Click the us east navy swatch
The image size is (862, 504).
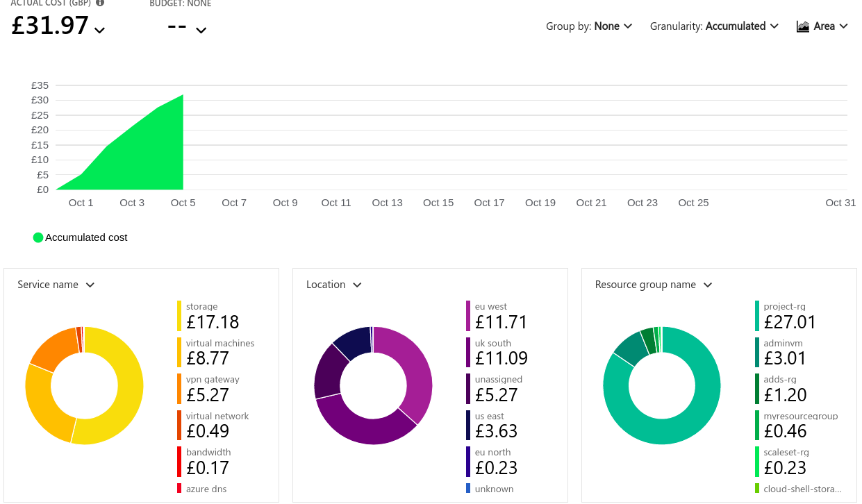coord(468,425)
